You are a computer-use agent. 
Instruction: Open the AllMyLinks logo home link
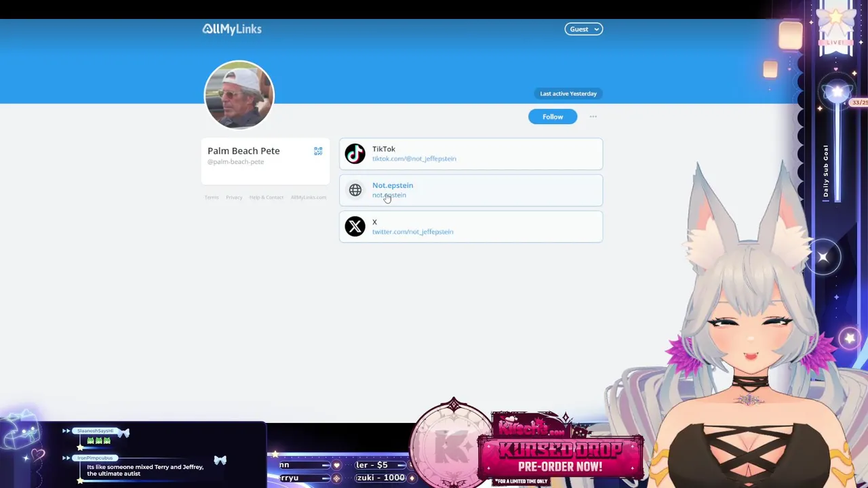pyautogui.click(x=231, y=29)
